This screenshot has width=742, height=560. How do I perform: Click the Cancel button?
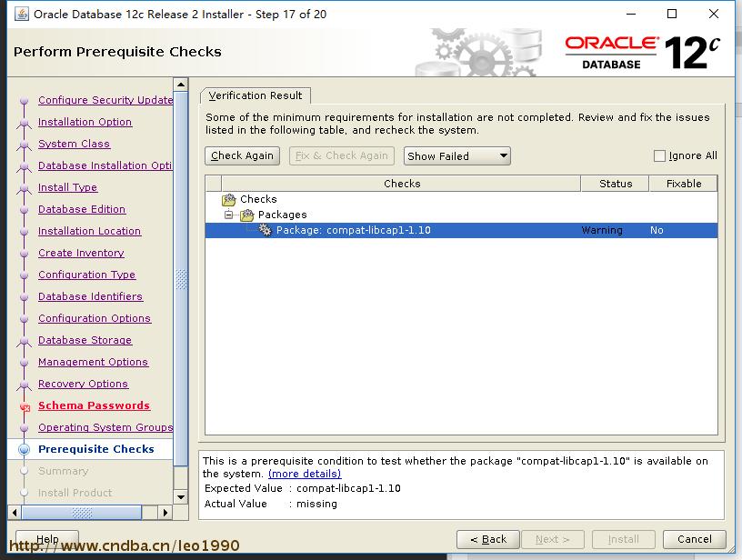tap(694, 539)
